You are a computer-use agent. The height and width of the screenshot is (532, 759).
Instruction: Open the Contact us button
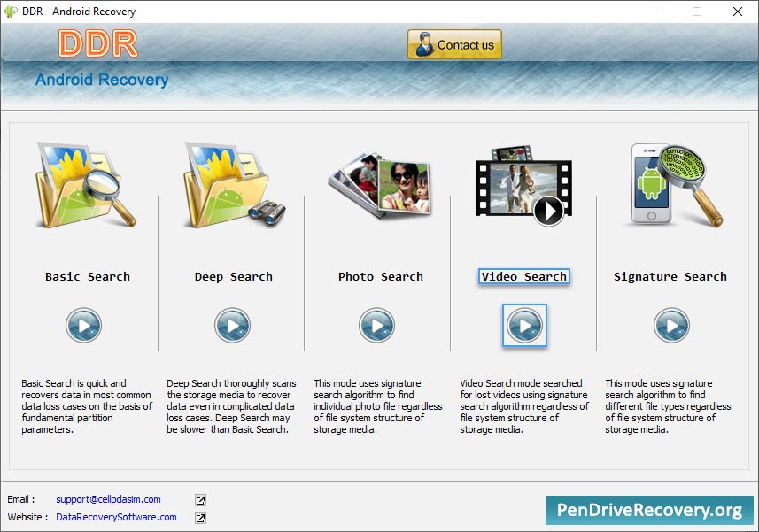point(454,44)
